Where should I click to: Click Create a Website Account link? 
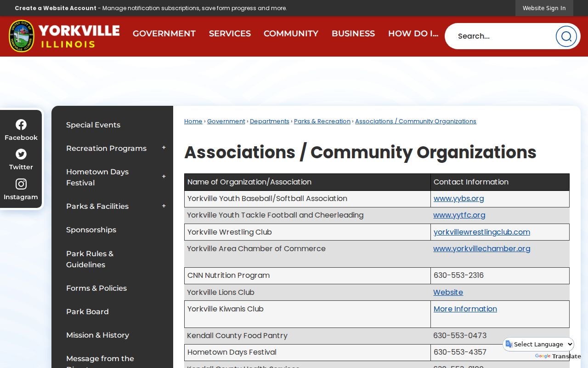pyautogui.click(x=56, y=8)
